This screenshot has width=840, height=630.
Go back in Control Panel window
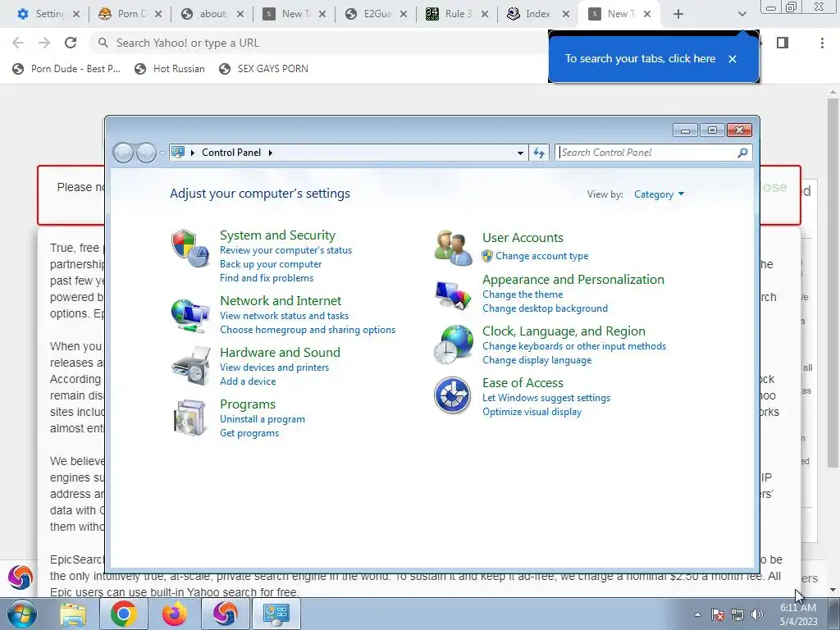click(123, 153)
